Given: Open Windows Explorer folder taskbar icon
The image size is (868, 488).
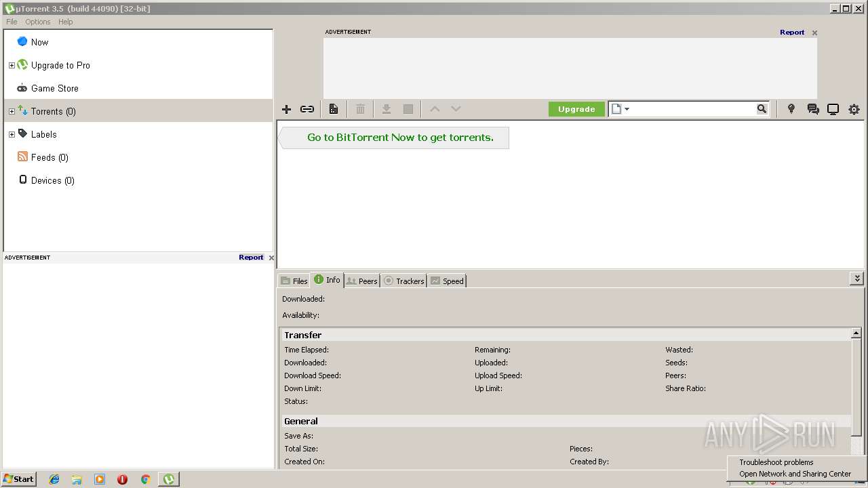Looking at the screenshot, I should point(77,479).
